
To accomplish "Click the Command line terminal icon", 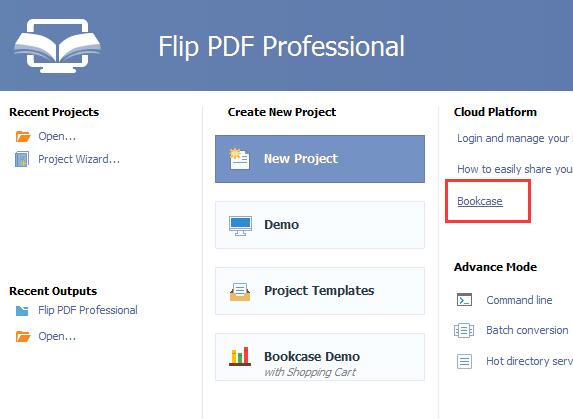I will click(464, 300).
